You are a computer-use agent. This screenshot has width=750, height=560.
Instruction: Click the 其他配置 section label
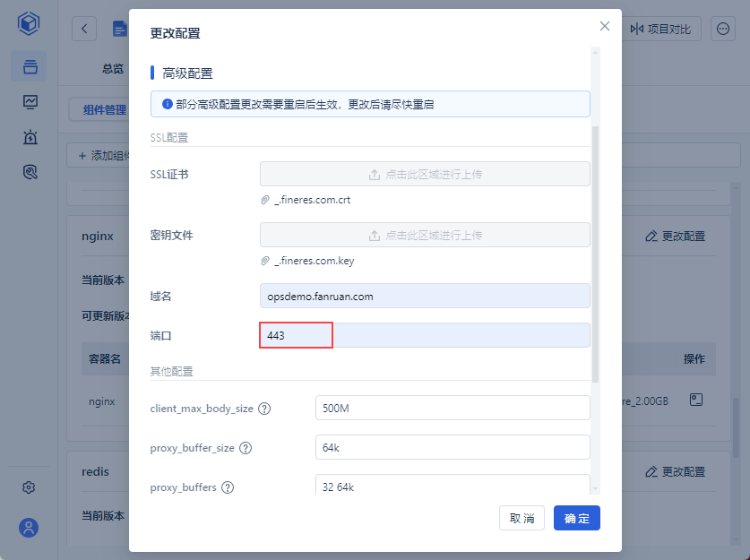pos(171,372)
